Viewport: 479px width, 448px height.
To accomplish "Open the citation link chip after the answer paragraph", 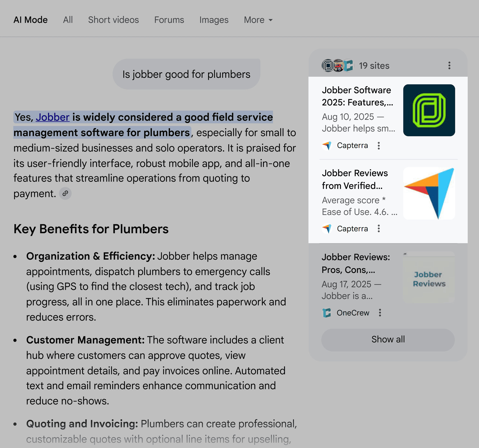I will coord(65,194).
